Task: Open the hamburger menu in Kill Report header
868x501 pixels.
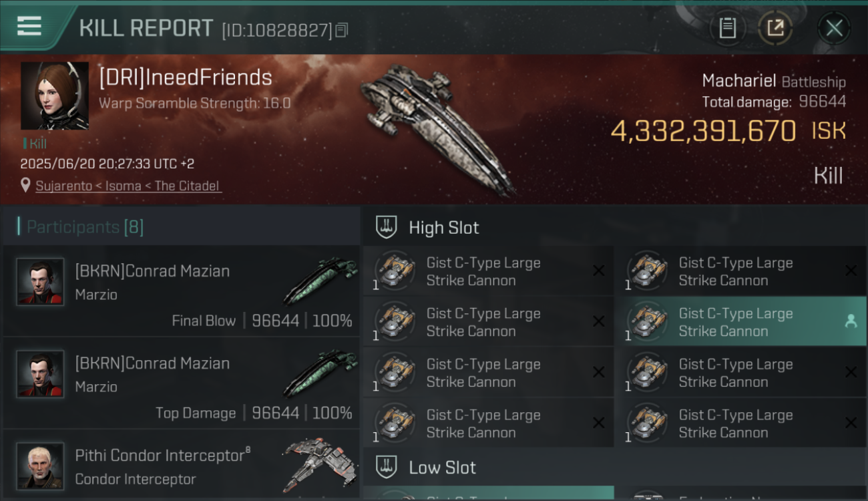Action: (x=29, y=27)
